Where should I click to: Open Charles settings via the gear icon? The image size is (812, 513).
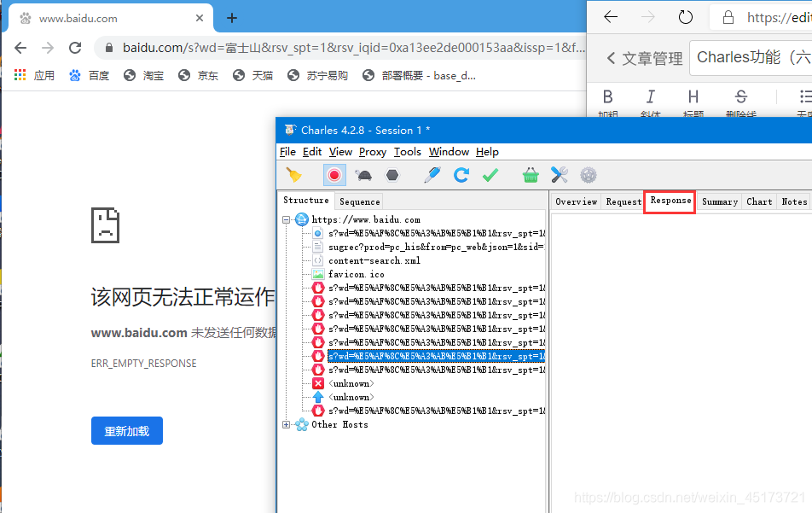586,175
